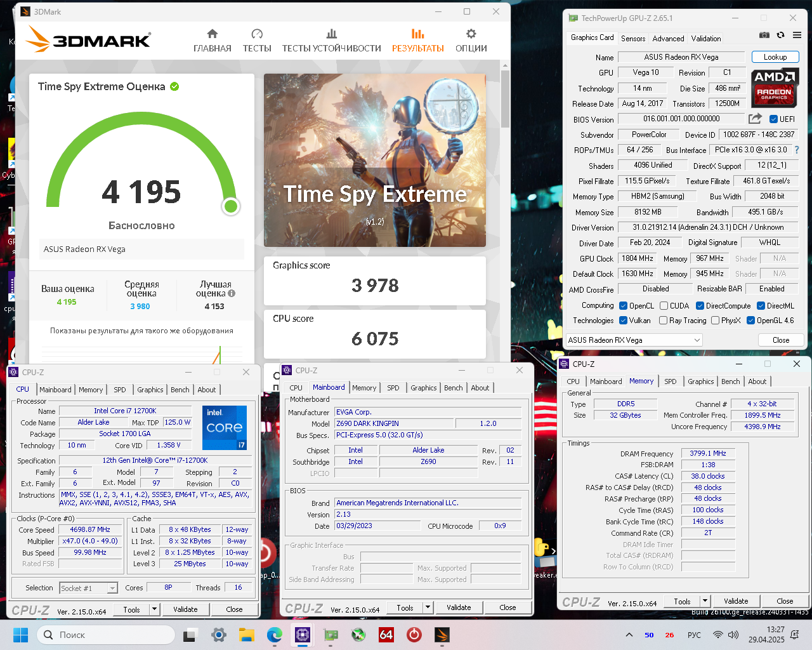
Task: Click the AMD Radeon Graphics logo
Action: pyautogui.click(x=774, y=88)
